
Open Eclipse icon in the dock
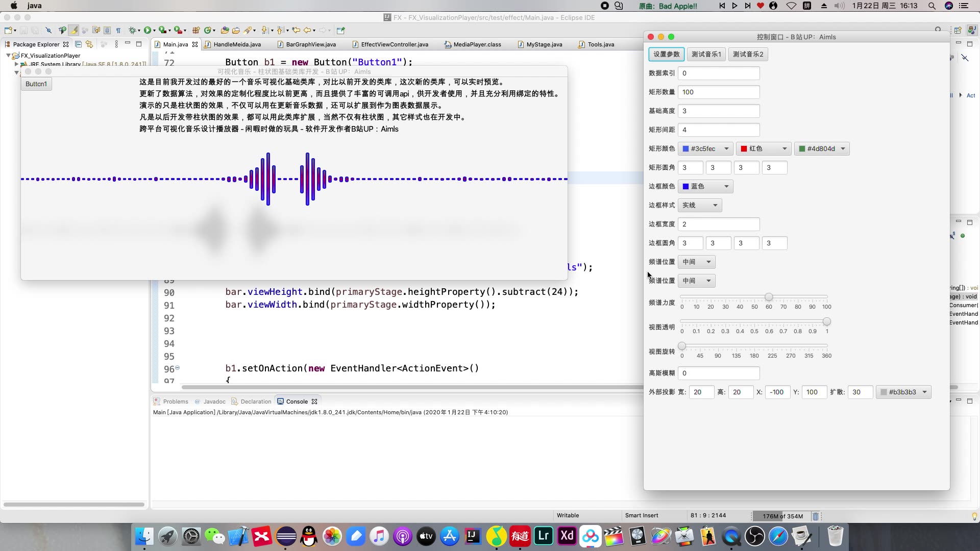[285, 536]
